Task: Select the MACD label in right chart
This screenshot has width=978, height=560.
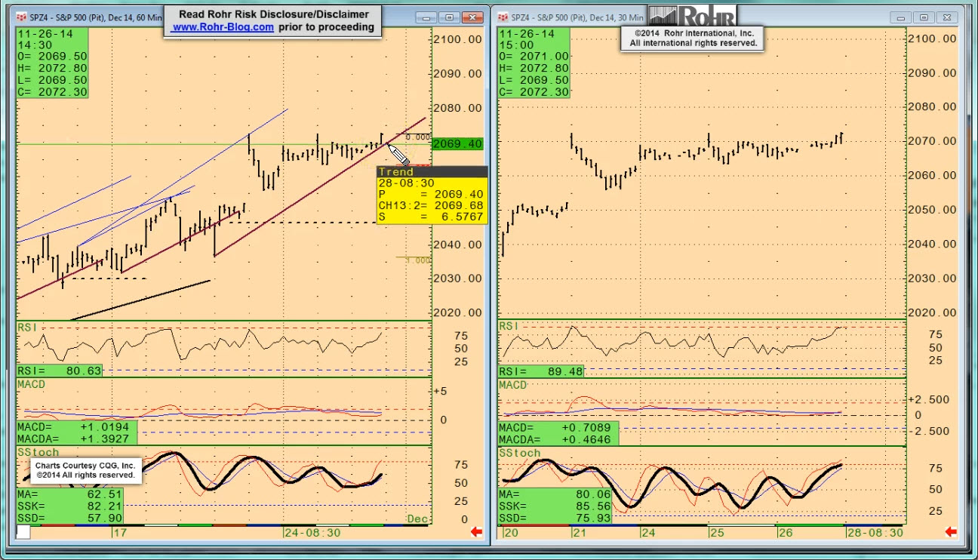Action: click(512, 385)
